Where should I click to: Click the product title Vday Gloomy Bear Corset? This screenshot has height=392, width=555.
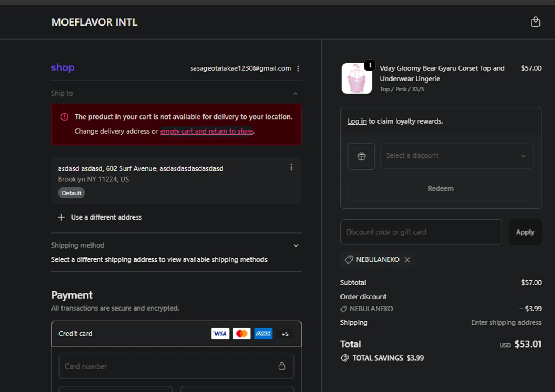pos(442,73)
